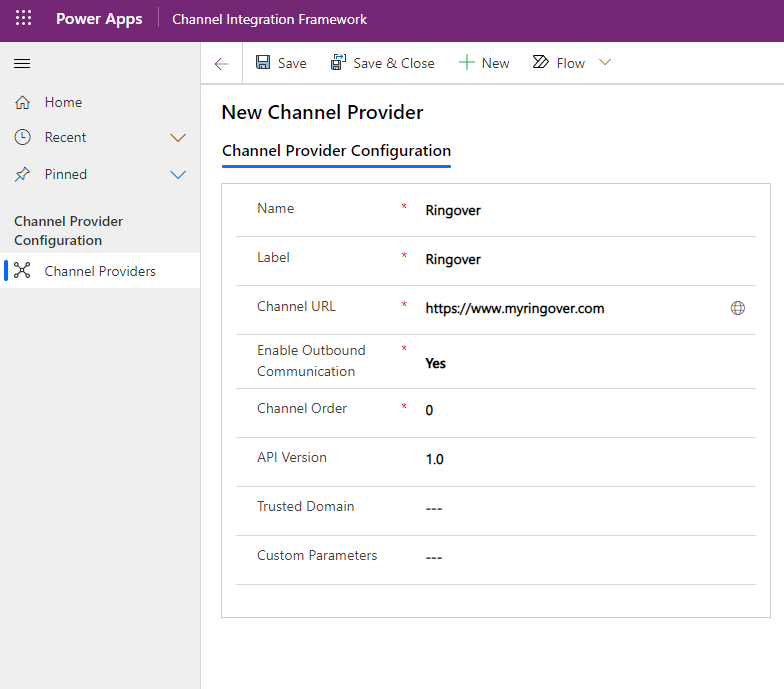This screenshot has height=689, width=784.
Task: Expand the Flow dropdown chevron
Action: [x=605, y=62]
